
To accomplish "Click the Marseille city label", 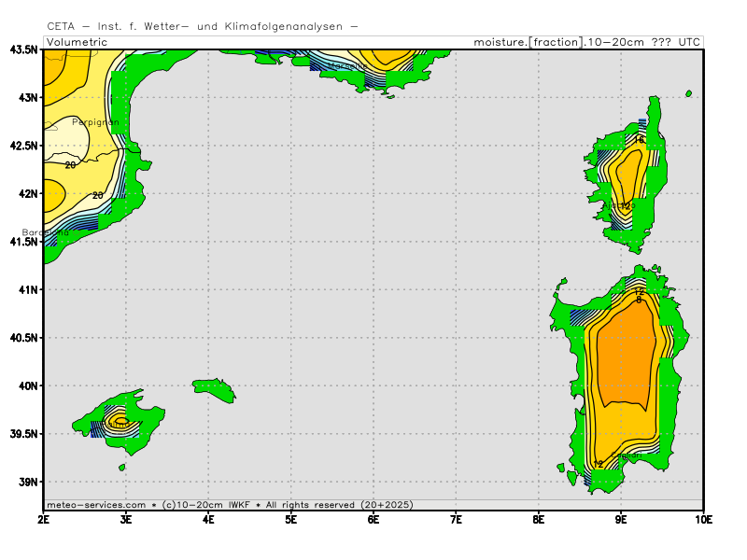I will (x=346, y=65).
